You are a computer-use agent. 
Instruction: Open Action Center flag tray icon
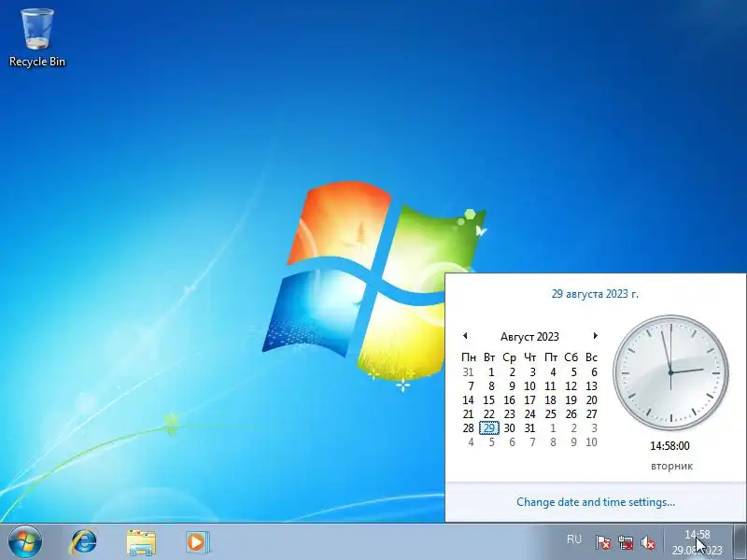coord(603,542)
